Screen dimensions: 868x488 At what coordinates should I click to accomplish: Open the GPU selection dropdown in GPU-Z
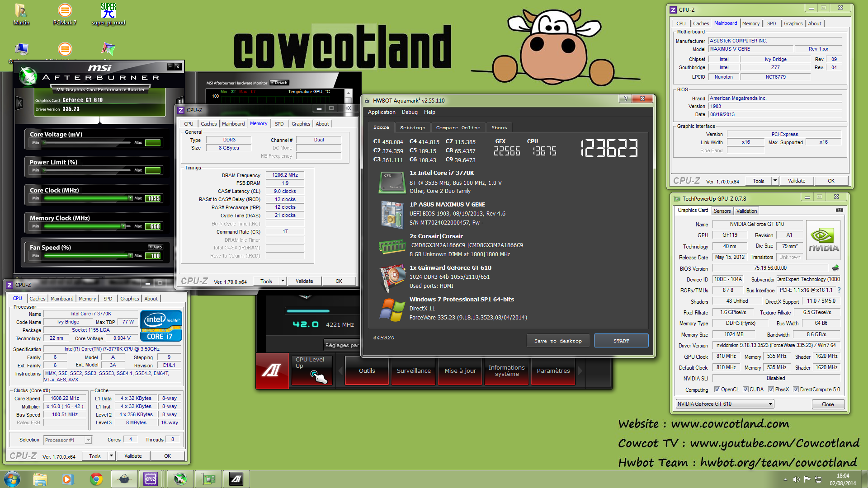coord(725,404)
